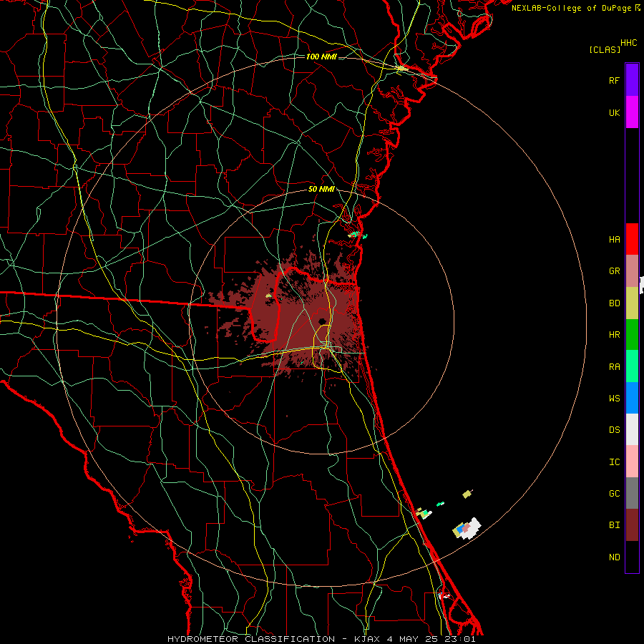Click the BD legend label
Screen dimensions: 644x644
click(614, 303)
